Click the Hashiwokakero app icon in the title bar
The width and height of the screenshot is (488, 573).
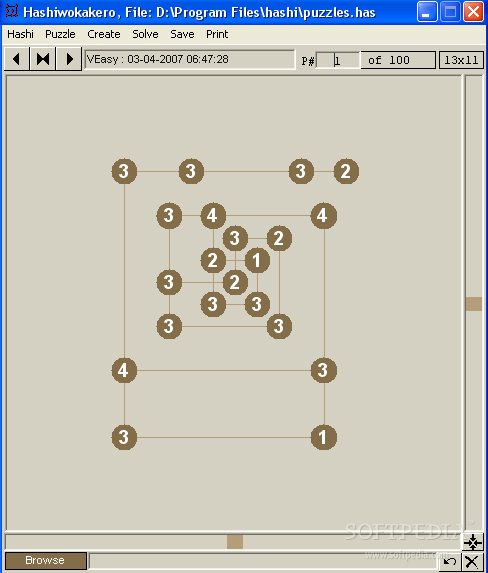12,11
